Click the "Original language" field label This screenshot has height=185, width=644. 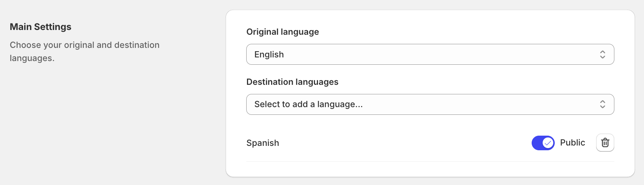coord(282,32)
